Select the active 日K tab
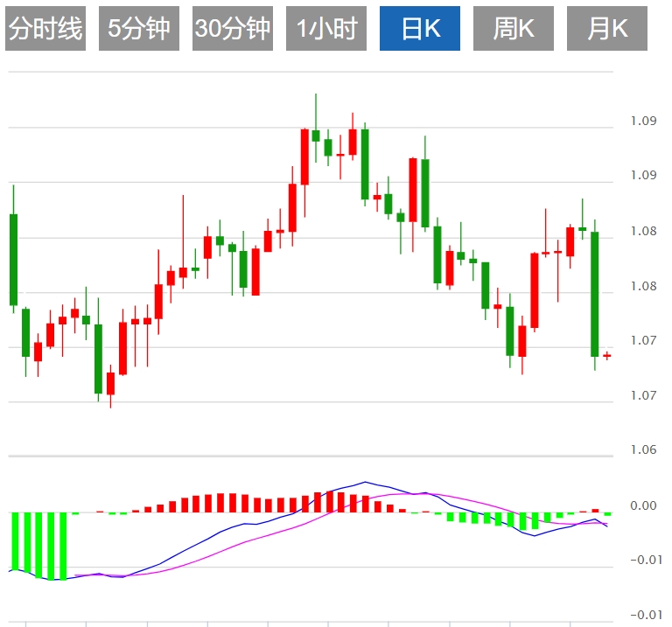 point(419,29)
